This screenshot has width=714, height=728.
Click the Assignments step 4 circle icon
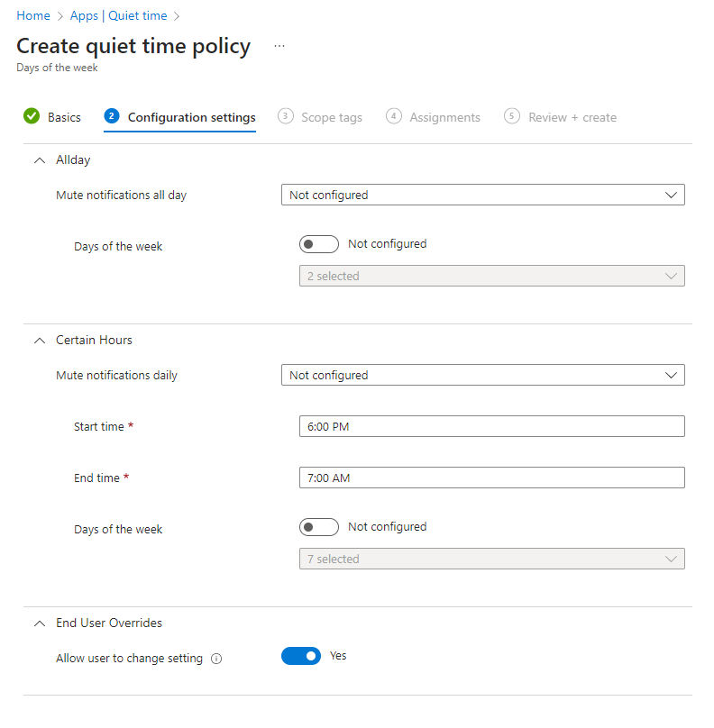click(394, 116)
